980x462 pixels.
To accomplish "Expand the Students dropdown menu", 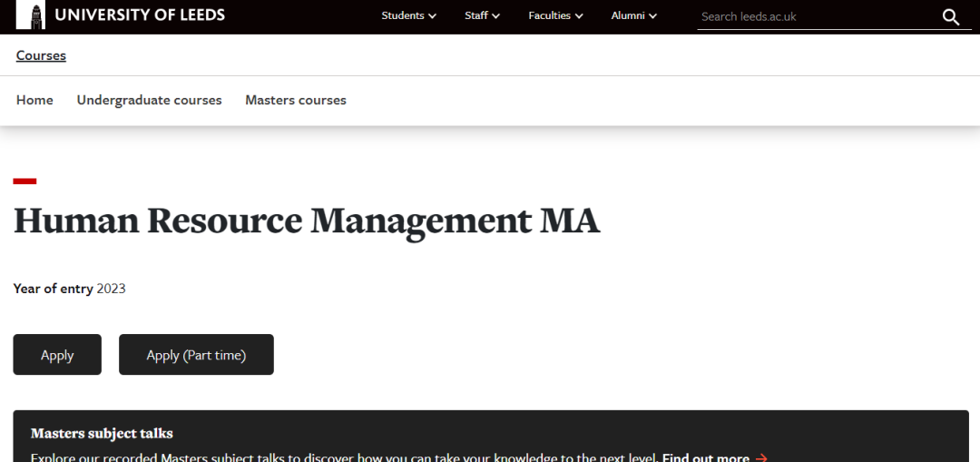I will (408, 15).
